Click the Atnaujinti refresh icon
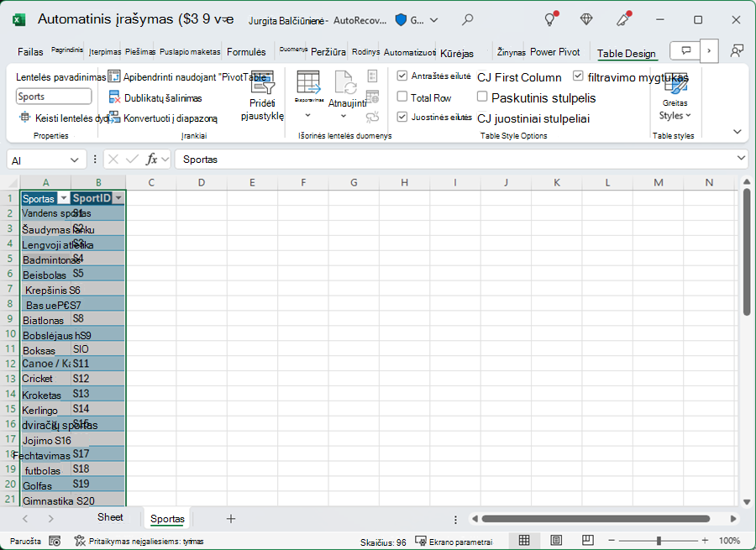756x550 pixels. [345, 82]
